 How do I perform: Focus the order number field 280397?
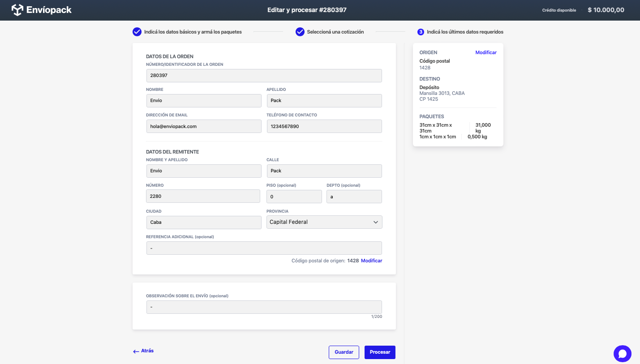point(264,76)
